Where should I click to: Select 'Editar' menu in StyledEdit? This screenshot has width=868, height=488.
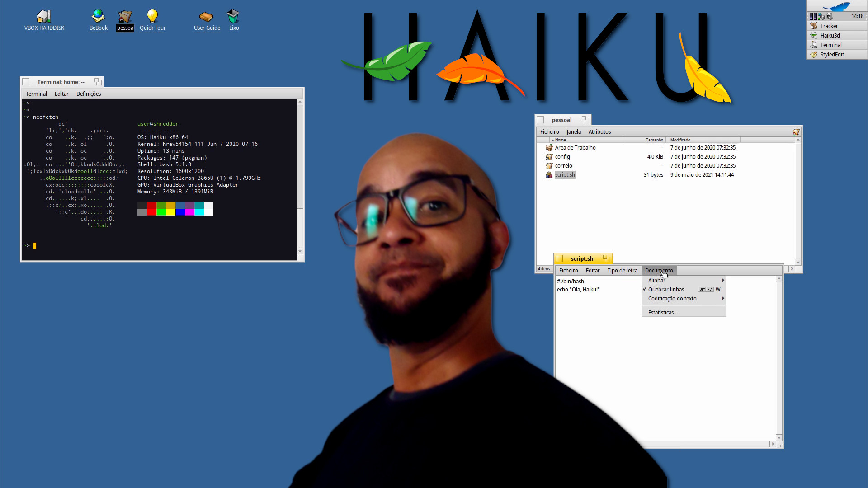tap(593, 271)
